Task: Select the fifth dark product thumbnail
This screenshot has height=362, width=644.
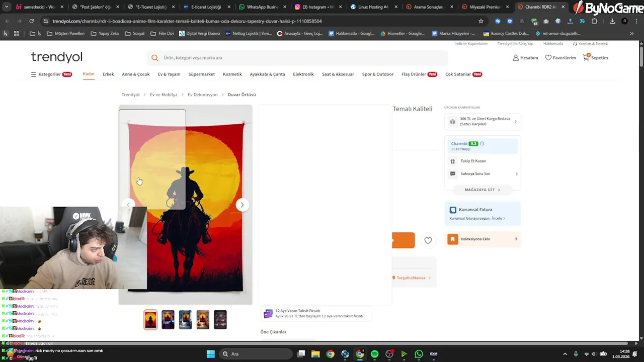Action: (220, 320)
